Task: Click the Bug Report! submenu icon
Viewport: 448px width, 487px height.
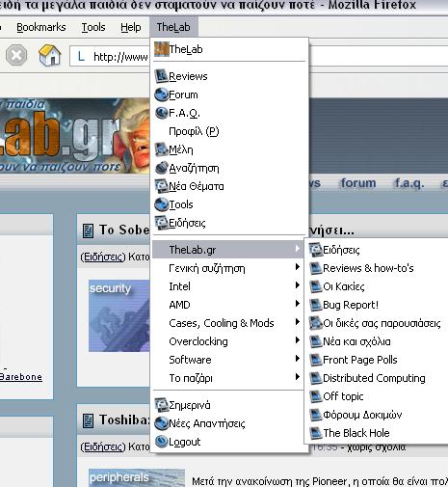Action: [x=316, y=305]
